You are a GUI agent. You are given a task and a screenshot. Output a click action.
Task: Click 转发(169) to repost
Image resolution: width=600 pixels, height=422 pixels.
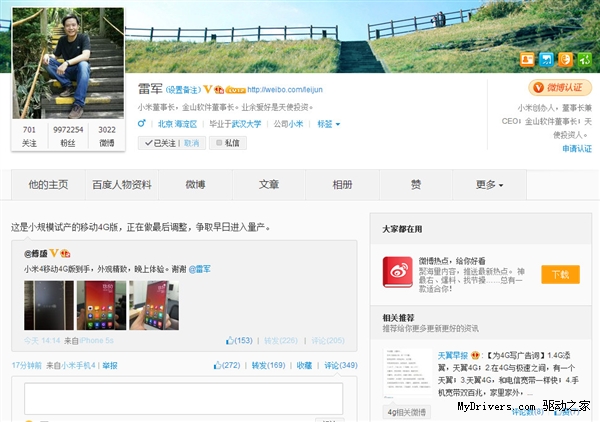[268, 365]
